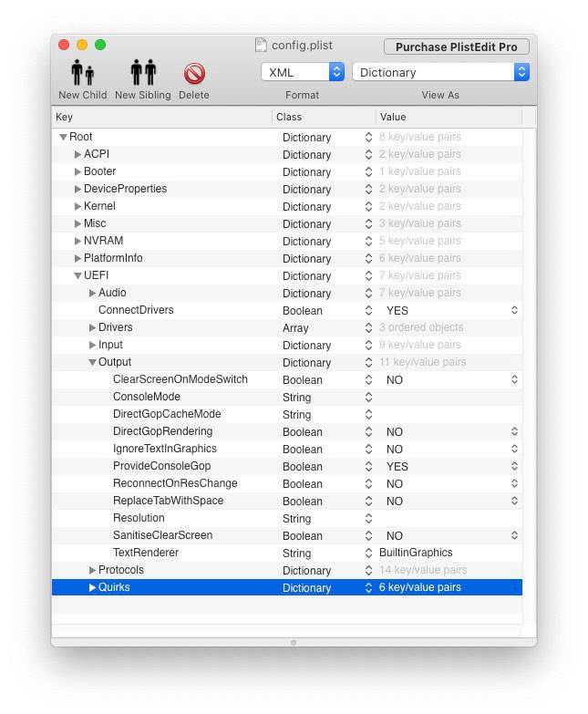
Task: Open the XML format dropdown
Action: [303, 72]
